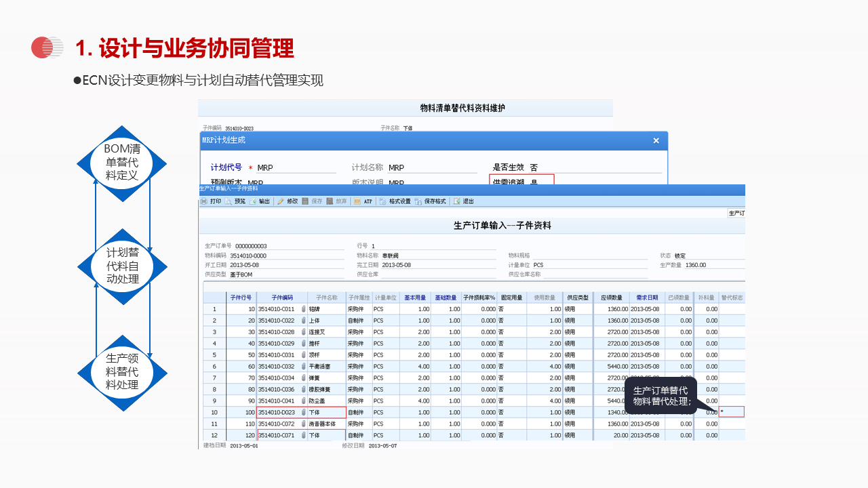The height and width of the screenshot is (488, 868).
Task: Select row number 10 header
Action: (x=214, y=412)
